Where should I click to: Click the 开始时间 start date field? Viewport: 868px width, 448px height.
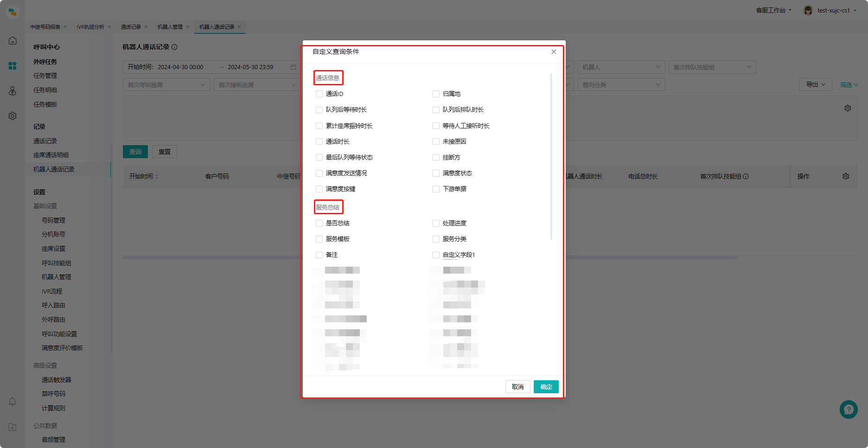(180, 67)
